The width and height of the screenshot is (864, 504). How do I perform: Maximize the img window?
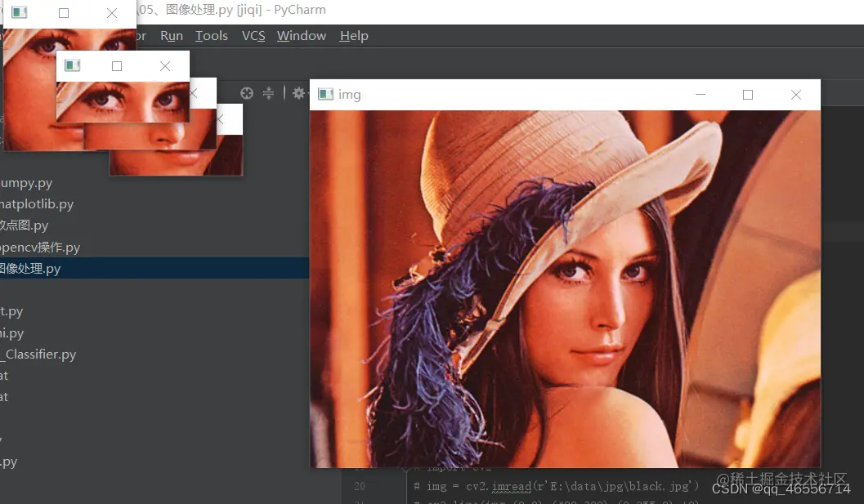pyautogui.click(x=748, y=95)
